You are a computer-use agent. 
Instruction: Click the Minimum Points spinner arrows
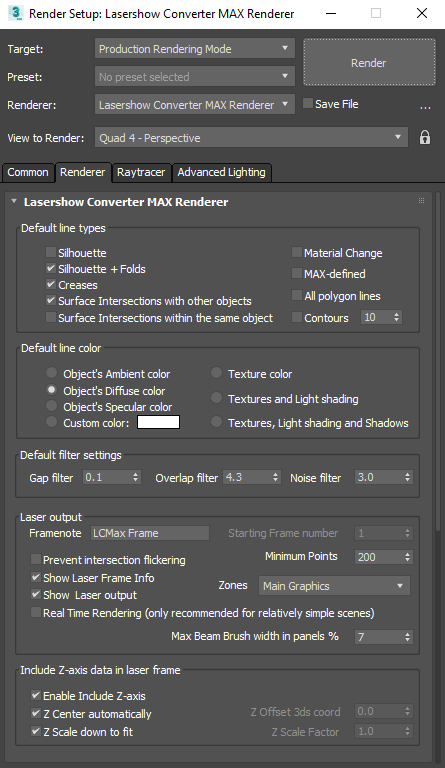[x=407, y=557]
